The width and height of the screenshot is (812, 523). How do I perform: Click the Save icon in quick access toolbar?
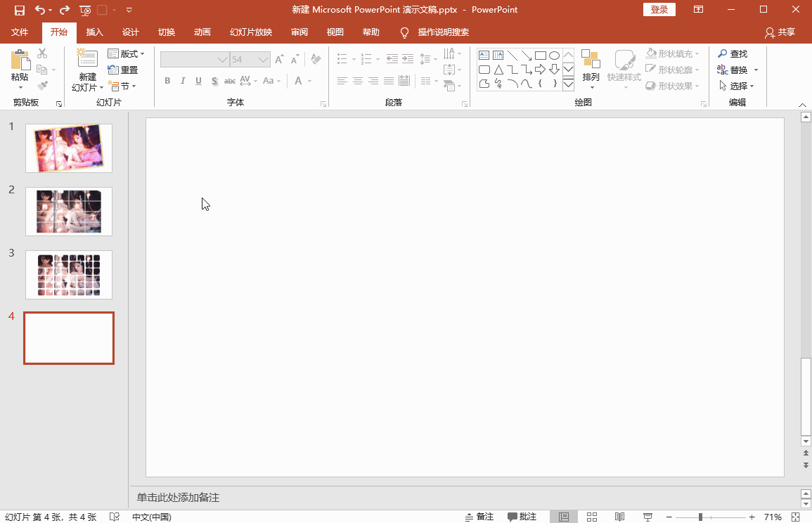click(19, 10)
